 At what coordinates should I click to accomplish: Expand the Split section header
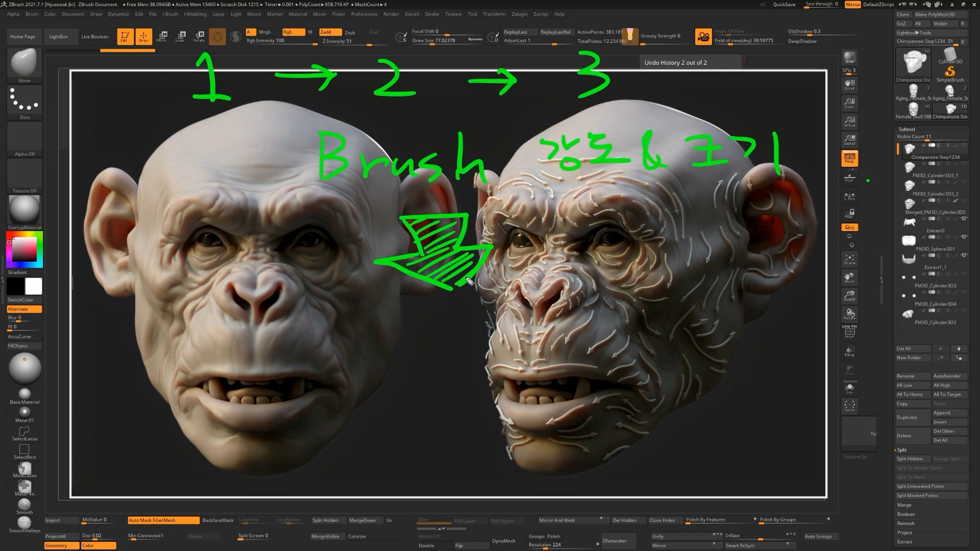902,449
